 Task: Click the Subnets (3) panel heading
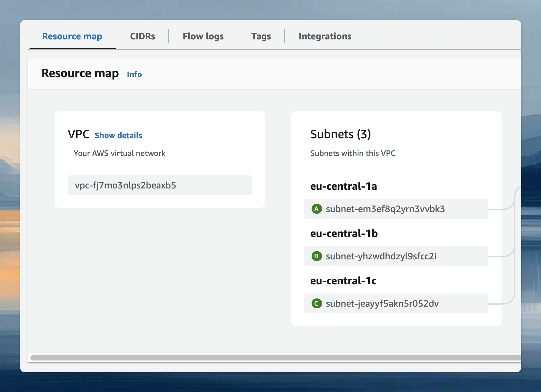pyautogui.click(x=341, y=134)
